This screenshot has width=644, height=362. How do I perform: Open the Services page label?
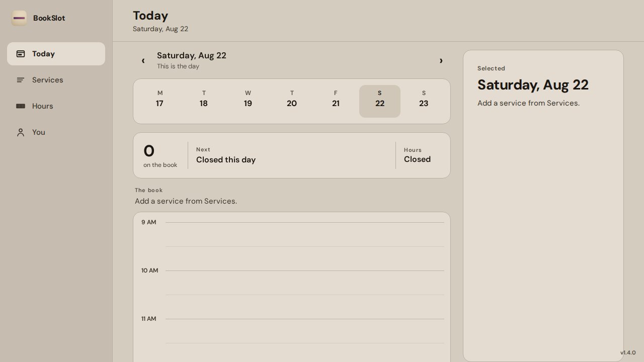point(48,80)
